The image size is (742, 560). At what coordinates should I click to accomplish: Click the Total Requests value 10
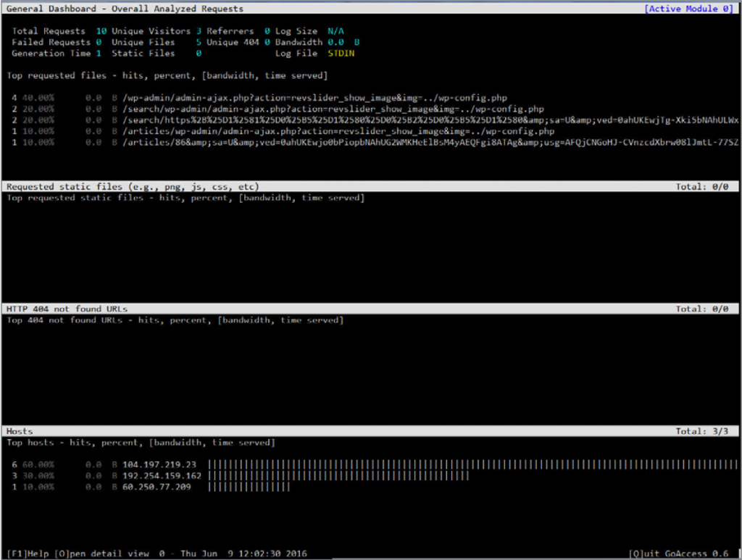[101, 31]
